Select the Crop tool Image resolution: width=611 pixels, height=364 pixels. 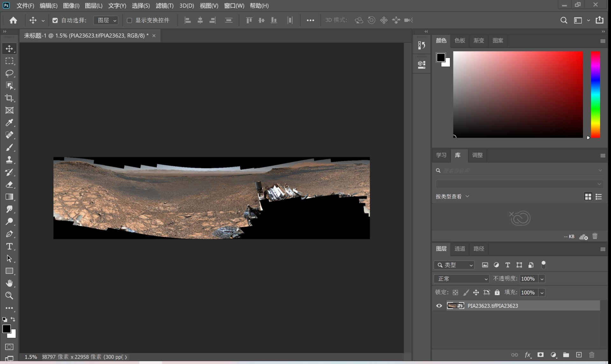pos(9,98)
